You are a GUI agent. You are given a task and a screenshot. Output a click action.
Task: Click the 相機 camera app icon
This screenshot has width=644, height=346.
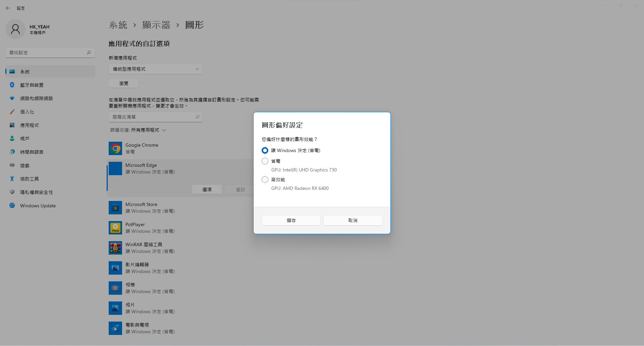115,288
